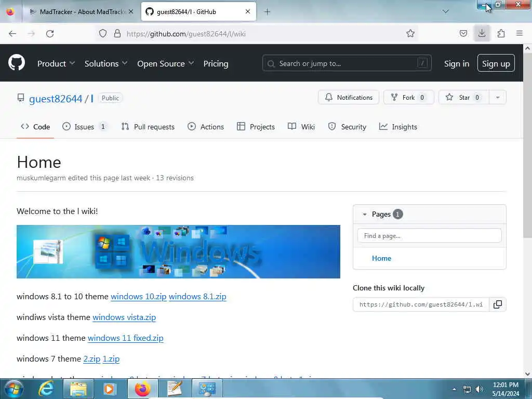Click the Firefox back arrow
The width and height of the screenshot is (532, 399).
coord(12,34)
